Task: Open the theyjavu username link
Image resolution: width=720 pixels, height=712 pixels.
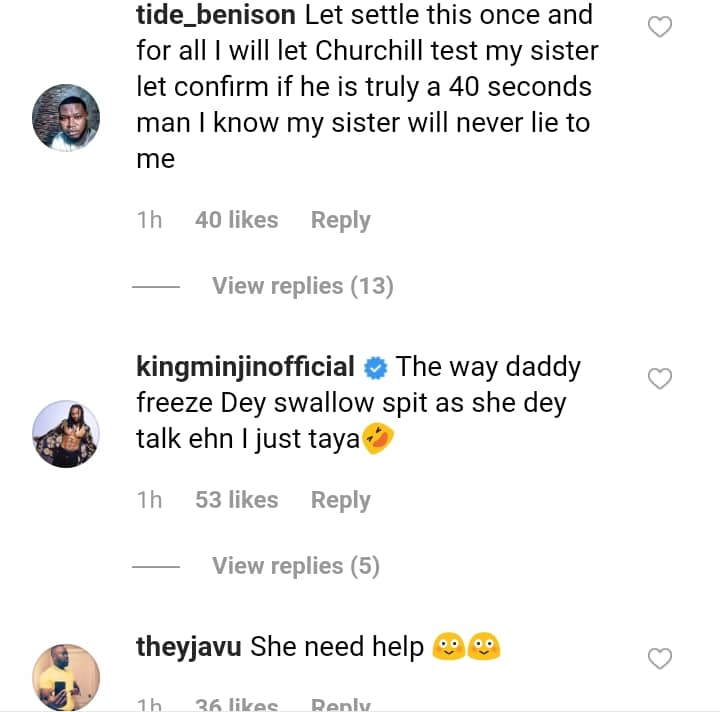Action: pyautogui.click(x=188, y=647)
